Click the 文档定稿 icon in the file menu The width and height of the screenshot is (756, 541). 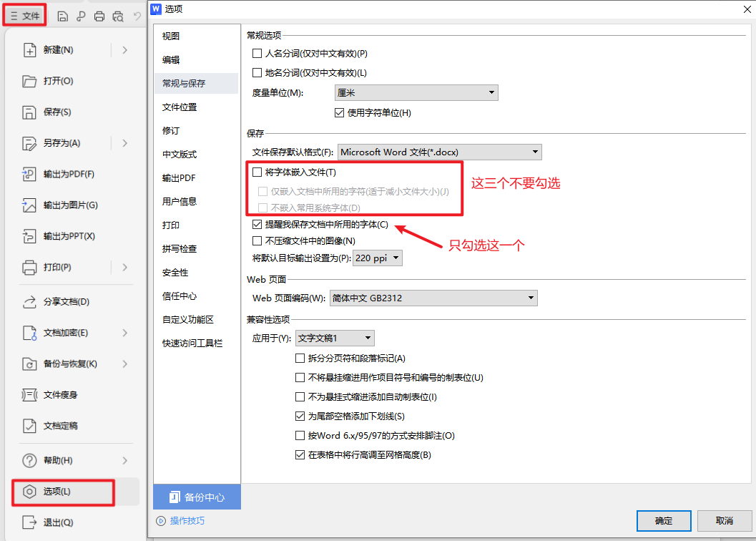(x=29, y=426)
